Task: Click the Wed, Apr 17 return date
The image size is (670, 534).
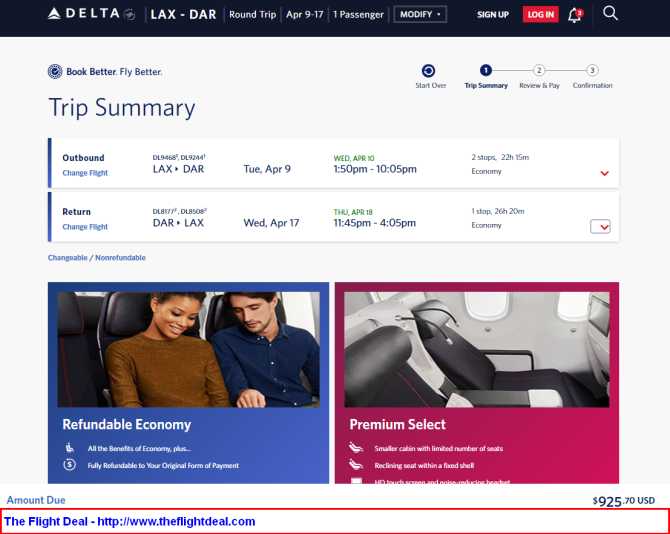Action: click(271, 223)
